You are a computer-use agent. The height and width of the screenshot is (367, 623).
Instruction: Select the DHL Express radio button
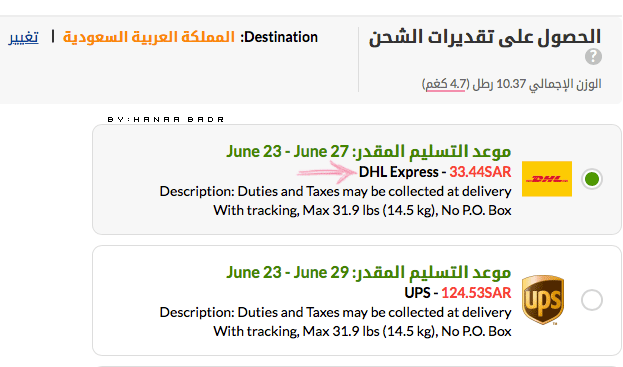point(592,179)
